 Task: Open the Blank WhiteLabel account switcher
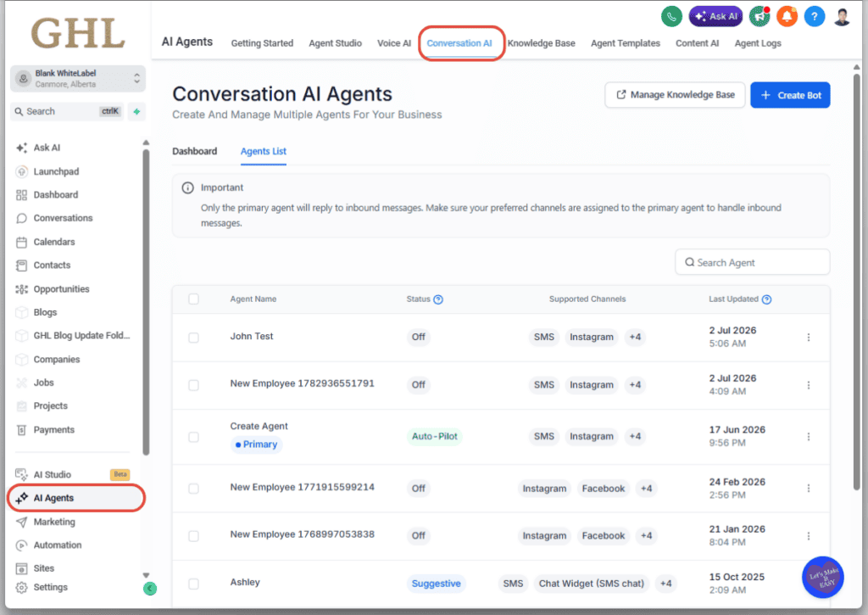pyautogui.click(x=77, y=79)
